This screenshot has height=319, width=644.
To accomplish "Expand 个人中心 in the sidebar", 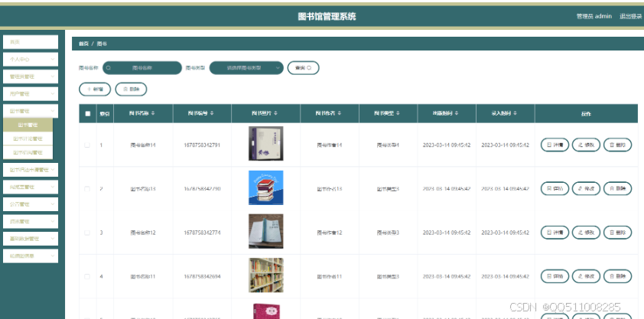I will point(31,59).
